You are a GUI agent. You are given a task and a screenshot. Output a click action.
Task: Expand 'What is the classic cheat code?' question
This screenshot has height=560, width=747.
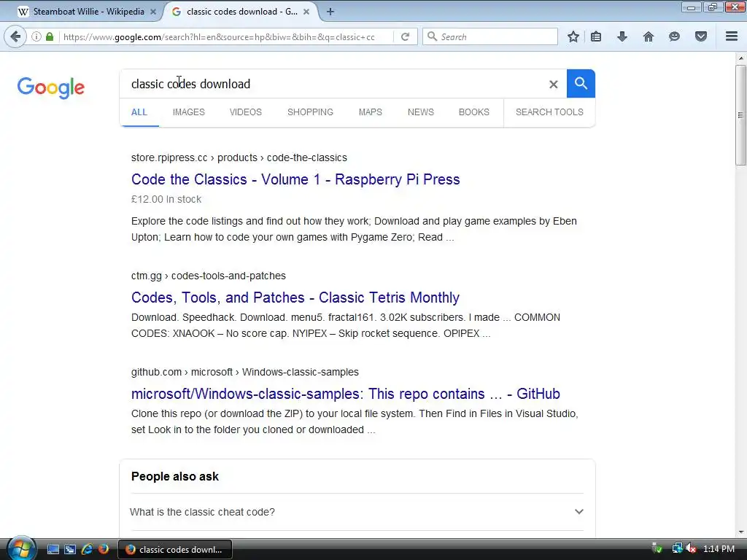[x=357, y=512]
